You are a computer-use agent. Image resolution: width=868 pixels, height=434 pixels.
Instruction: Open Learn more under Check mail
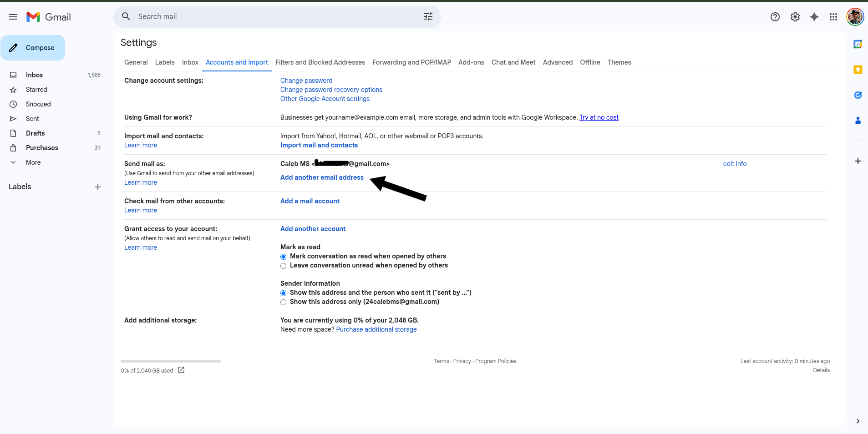(141, 210)
